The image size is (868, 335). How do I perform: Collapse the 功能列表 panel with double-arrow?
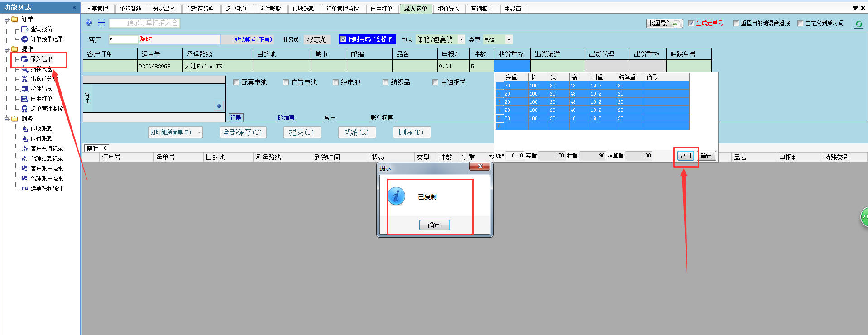(74, 8)
